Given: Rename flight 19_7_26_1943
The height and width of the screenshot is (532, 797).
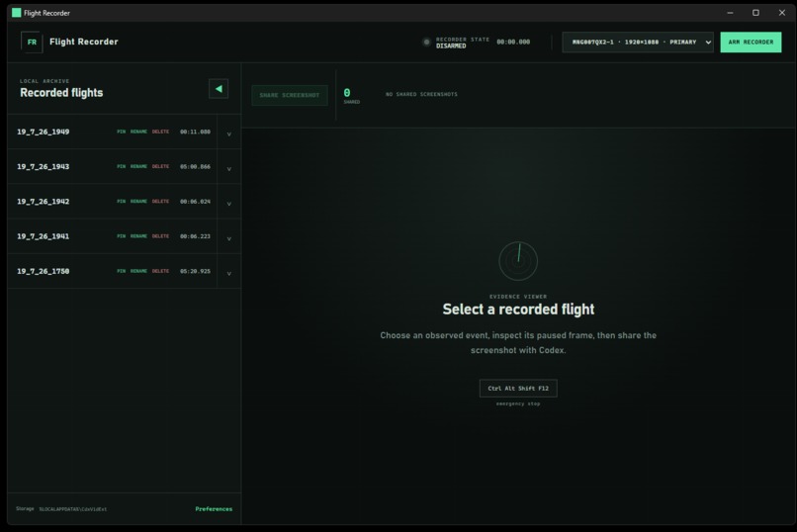Looking at the screenshot, I should coord(138,166).
